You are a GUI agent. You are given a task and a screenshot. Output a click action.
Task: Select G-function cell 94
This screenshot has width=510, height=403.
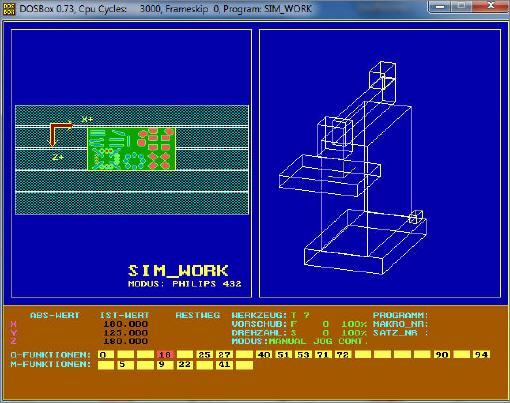coord(481,354)
